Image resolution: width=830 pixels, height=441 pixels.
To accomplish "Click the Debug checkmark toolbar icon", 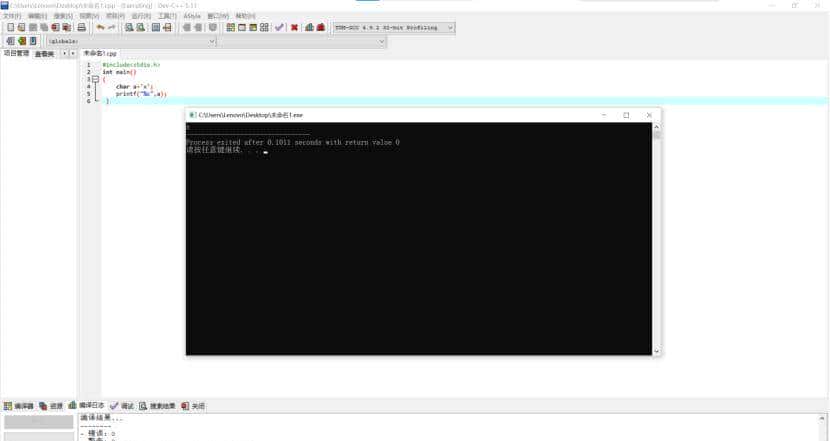I will [279, 28].
